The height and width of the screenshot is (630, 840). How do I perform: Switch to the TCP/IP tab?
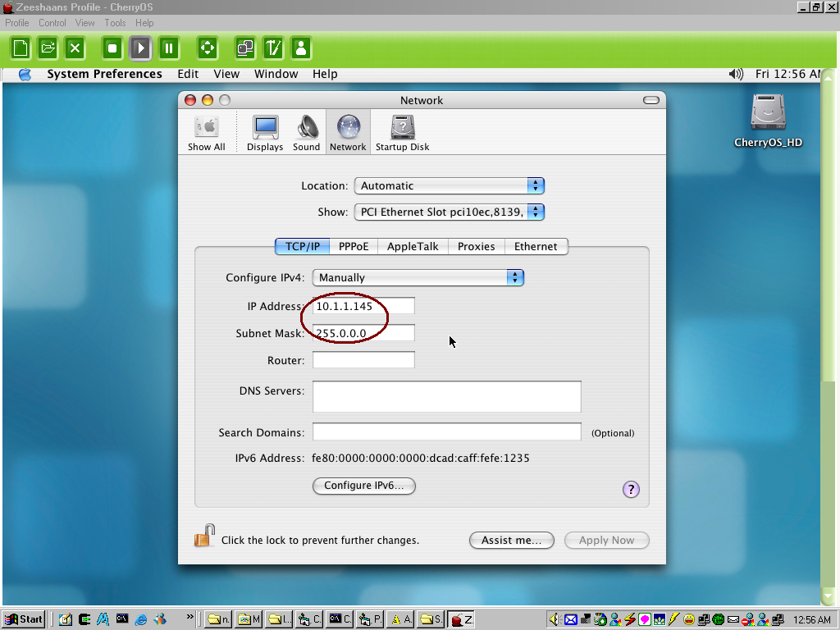coord(302,246)
